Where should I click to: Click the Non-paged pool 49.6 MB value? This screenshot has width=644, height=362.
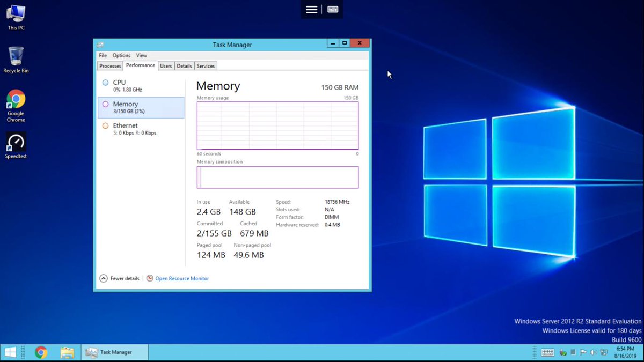249,255
